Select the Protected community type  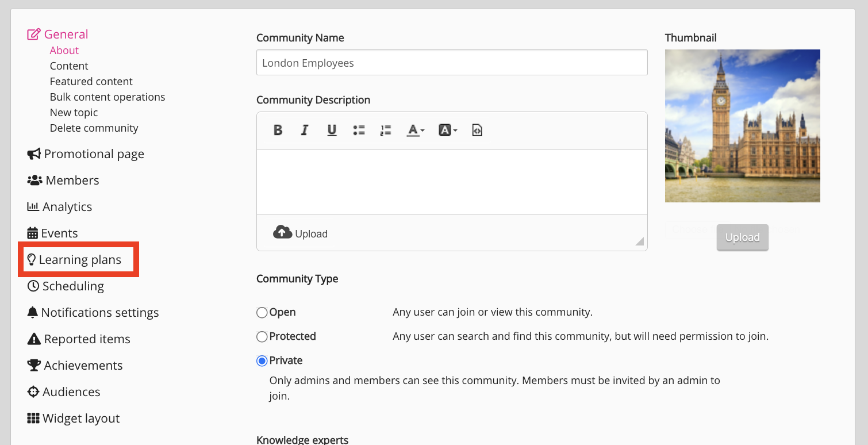click(x=262, y=337)
